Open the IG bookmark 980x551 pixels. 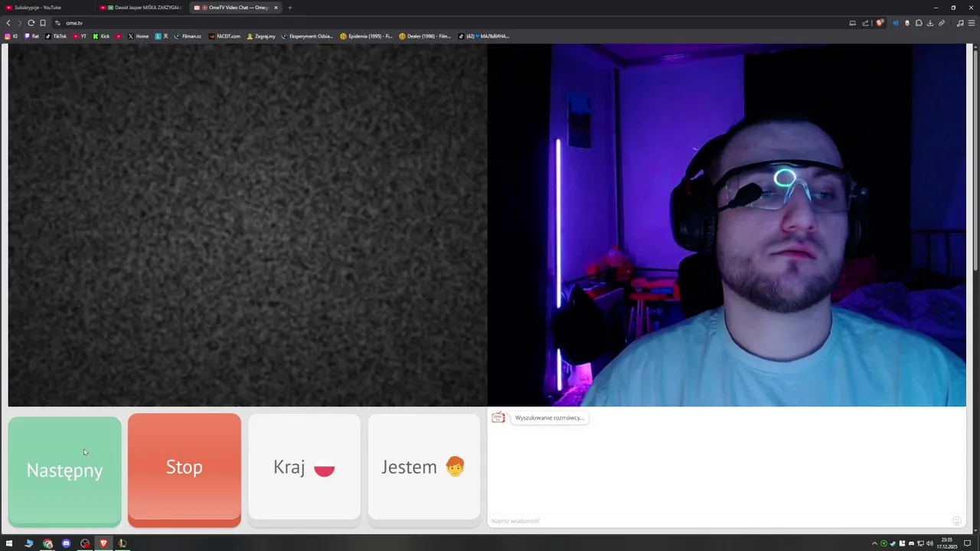11,36
